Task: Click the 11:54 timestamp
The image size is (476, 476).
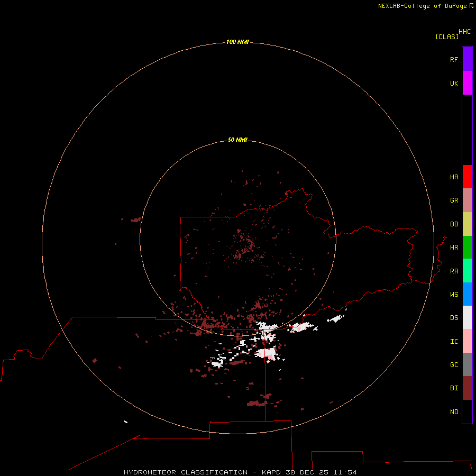Action: pyautogui.click(x=345, y=472)
